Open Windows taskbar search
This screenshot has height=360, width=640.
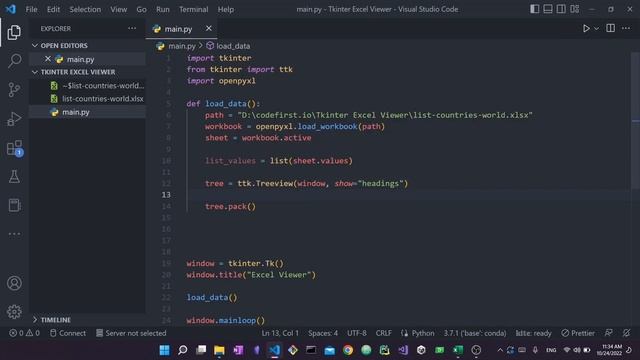tap(183, 350)
